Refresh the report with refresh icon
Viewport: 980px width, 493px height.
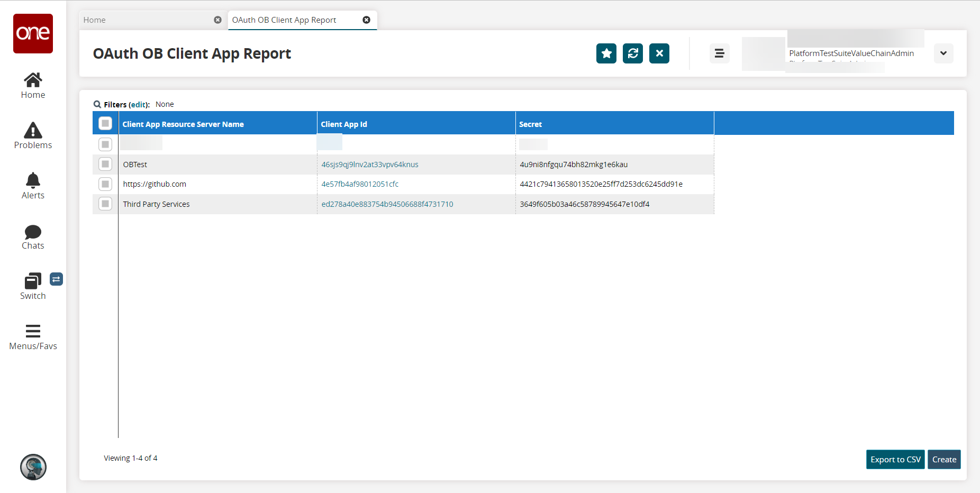pos(633,53)
